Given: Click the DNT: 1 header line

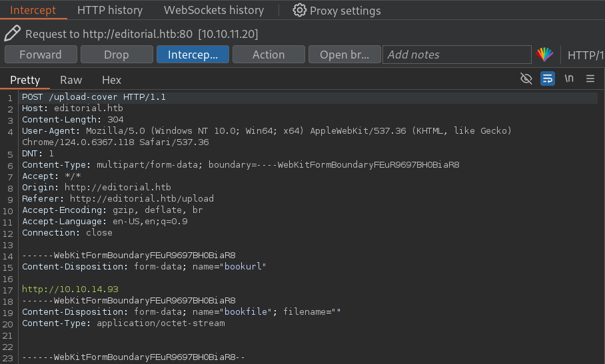Looking at the screenshot, I should tap(38, 153).
